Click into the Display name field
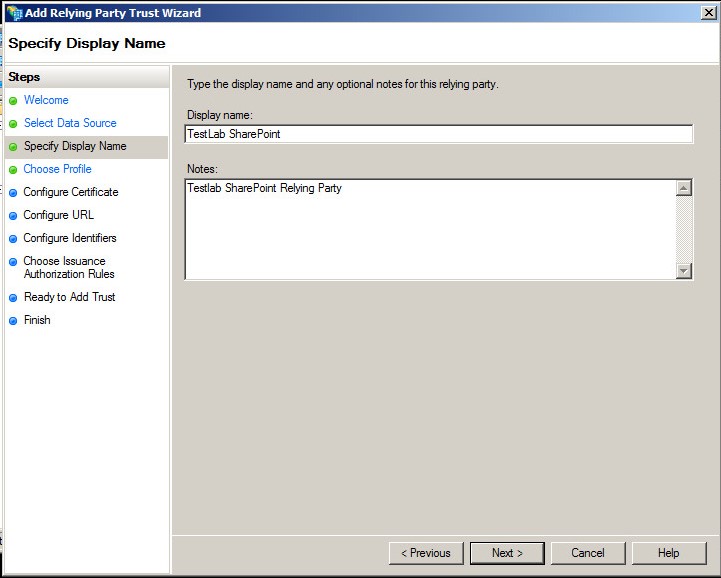 [439, 134]
